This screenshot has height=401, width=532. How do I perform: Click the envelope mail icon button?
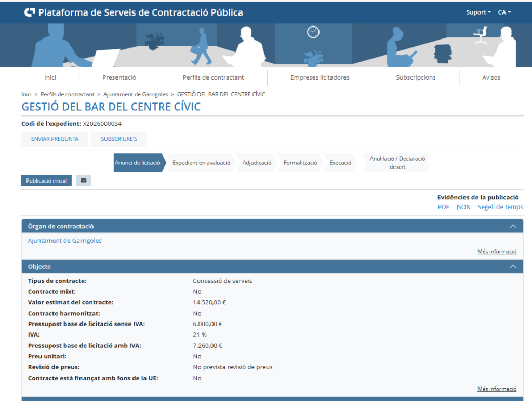point(84,180)
